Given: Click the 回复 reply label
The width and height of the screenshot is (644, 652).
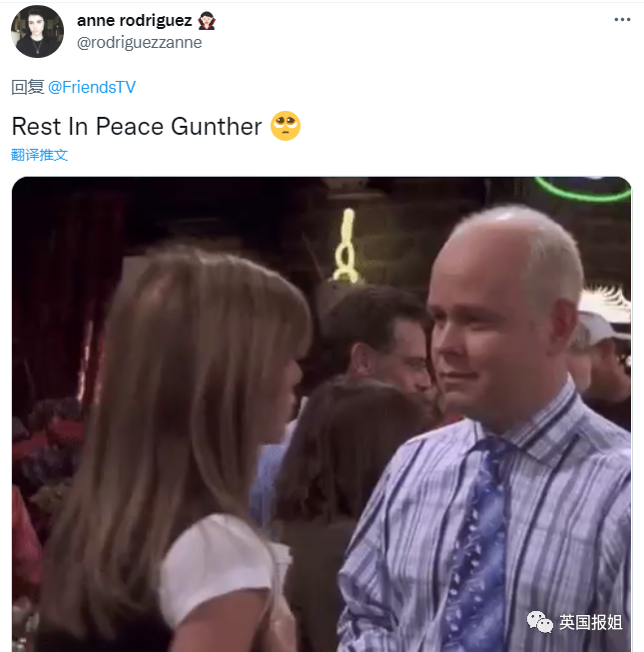Looking at the screenshot, I should click(27, 87).
